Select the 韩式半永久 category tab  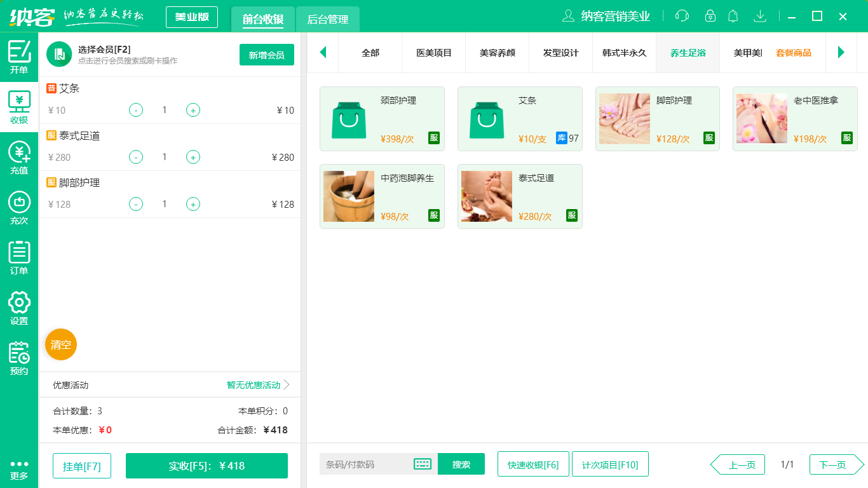pos(625,53)
